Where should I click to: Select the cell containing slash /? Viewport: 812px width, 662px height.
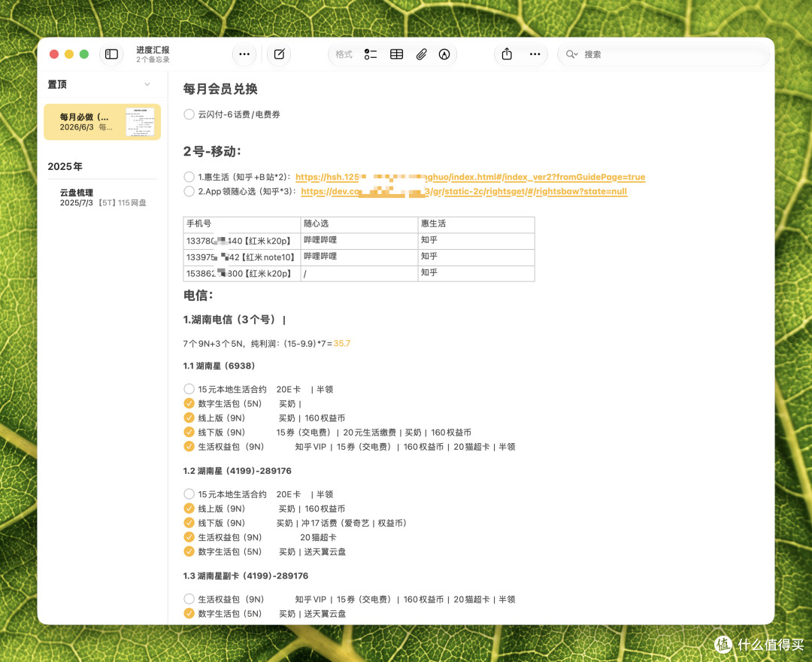(359, 274)
